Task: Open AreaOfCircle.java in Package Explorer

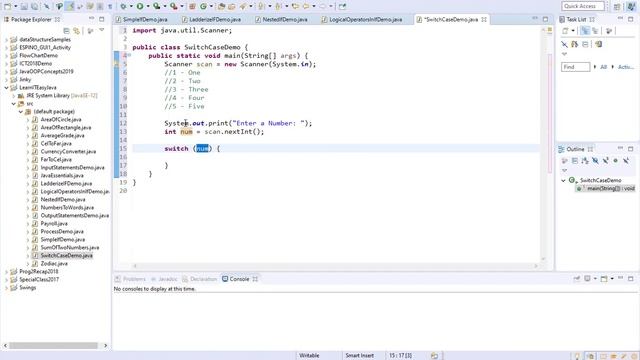Action: [x=61, y=120]
